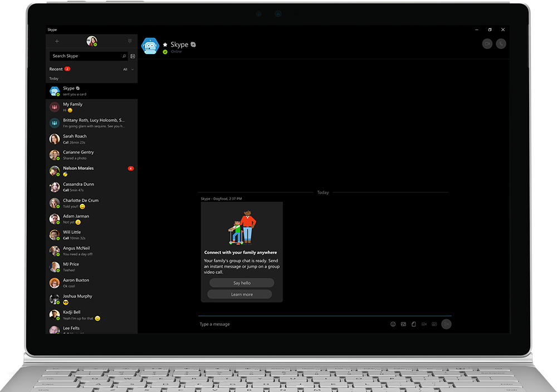Open the Kadji Bell conversation

tap(92, 315)
